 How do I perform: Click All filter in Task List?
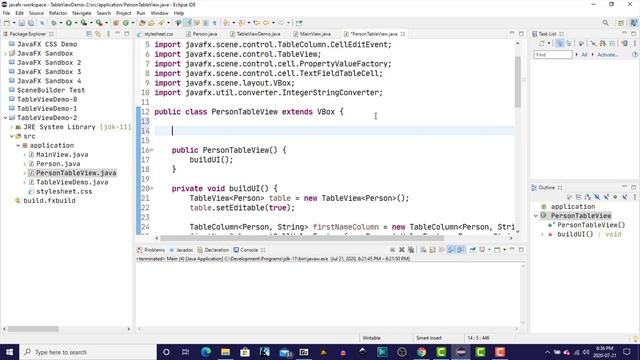(584, 55)
